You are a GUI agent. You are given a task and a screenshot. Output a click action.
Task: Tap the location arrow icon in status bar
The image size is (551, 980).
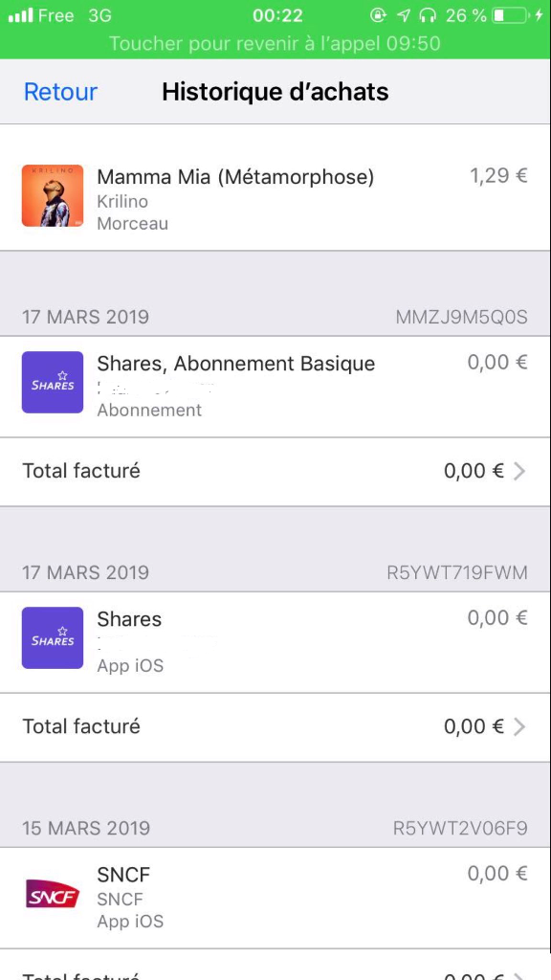tap(403, 14)
